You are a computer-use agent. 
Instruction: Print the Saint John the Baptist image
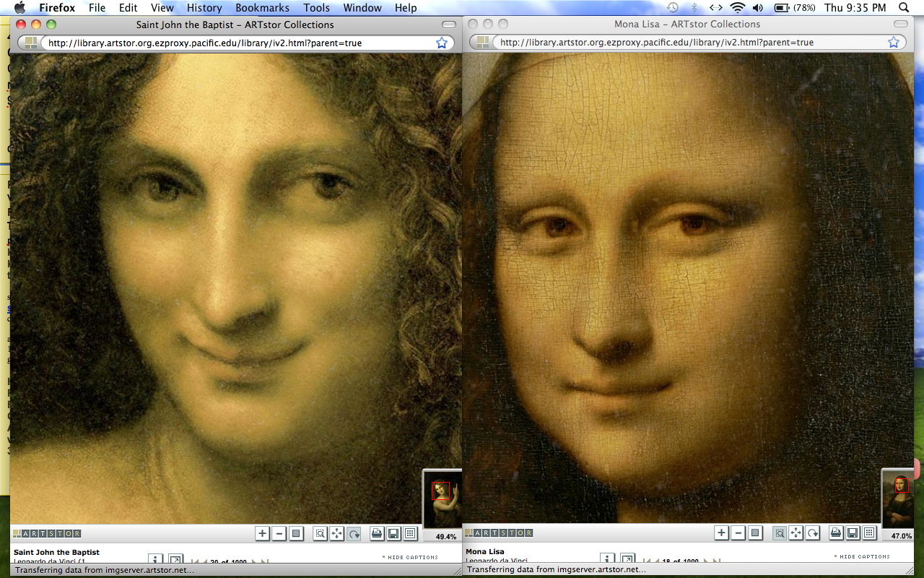(377, 533)
